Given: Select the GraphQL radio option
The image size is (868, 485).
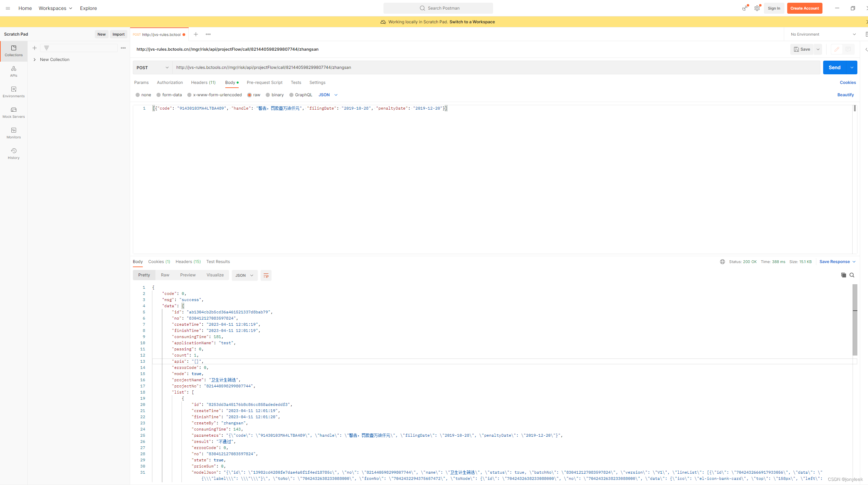Looking at the screenshot, I should tap(291, 95).
